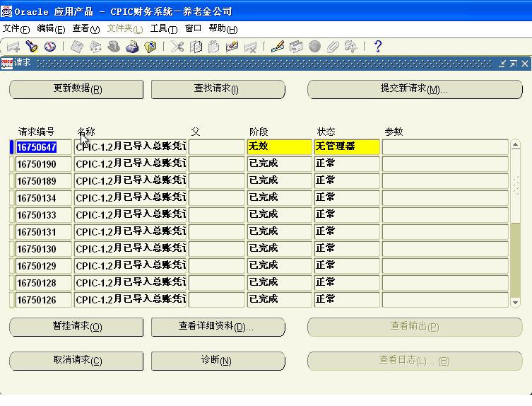Image resolution: width=532 pixels, height=406 pixels.
Task: Select request number 16750128
Action: click(x=43, y=283)
